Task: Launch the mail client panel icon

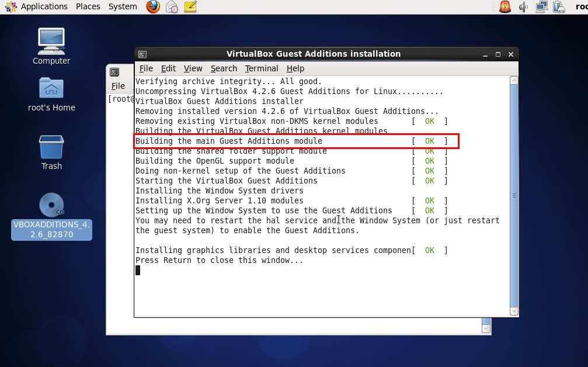Action: [172, 7]
